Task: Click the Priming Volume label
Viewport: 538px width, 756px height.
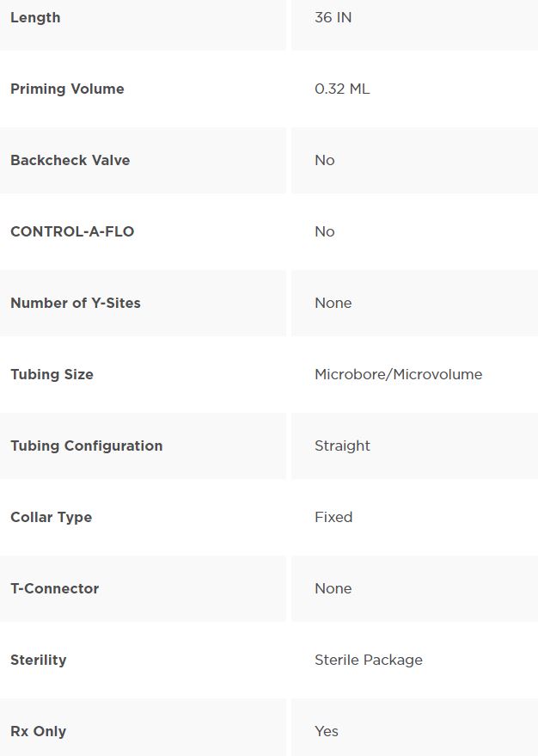Action: [67, 89]
